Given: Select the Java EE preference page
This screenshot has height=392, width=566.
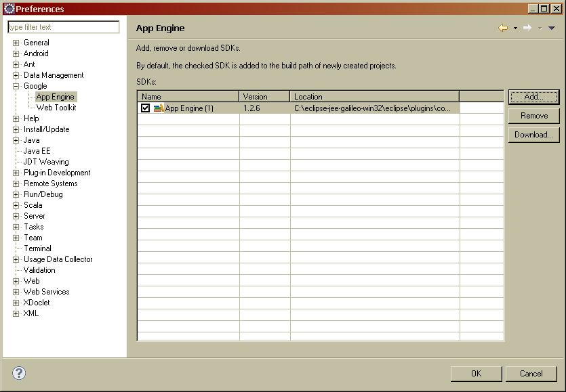Looking at the screenshot, I should point(37,151).
